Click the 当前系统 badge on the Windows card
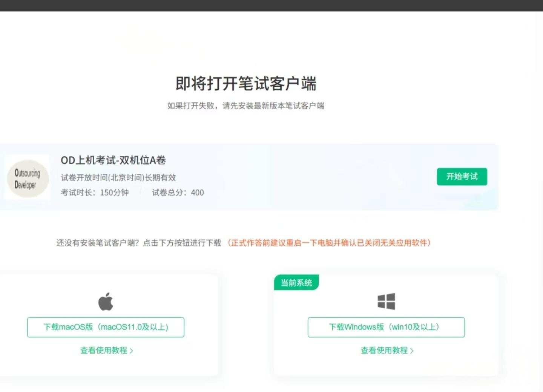543x392 pixels. [x=296, y=283]
